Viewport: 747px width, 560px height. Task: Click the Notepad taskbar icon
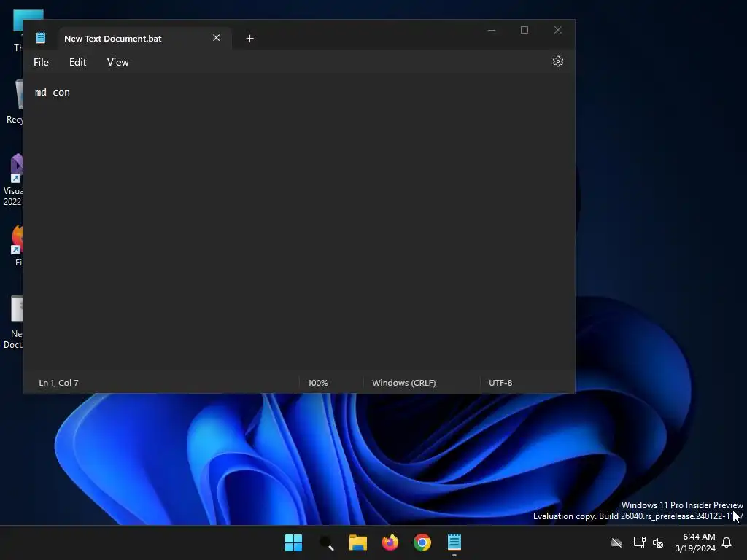click(x=454, y=542)
